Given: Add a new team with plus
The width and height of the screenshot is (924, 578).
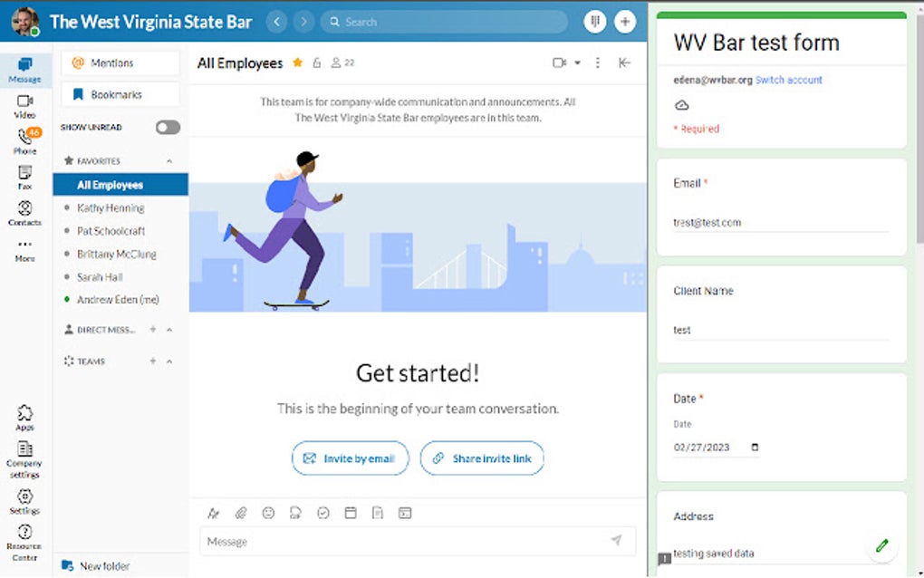Looking at the screenshot, I should point(152,361).
